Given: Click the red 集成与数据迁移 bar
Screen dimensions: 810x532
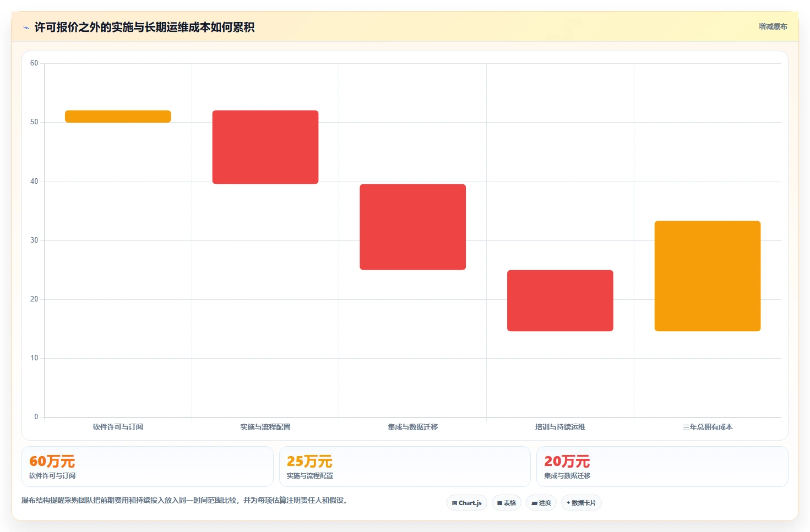Looking at the screenshot, I should click(413, 227).
